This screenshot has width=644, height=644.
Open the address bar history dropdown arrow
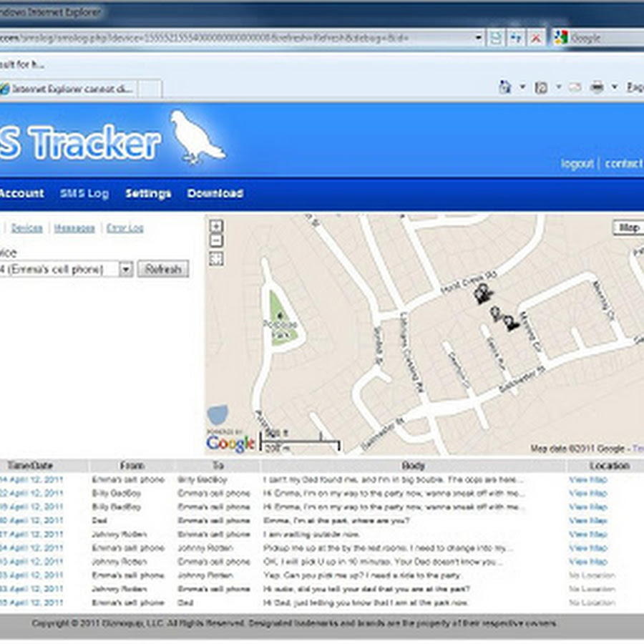479,38
